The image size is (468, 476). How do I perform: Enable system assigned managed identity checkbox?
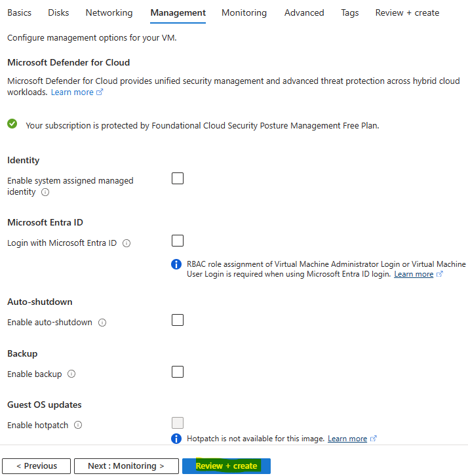pos(178,178)
